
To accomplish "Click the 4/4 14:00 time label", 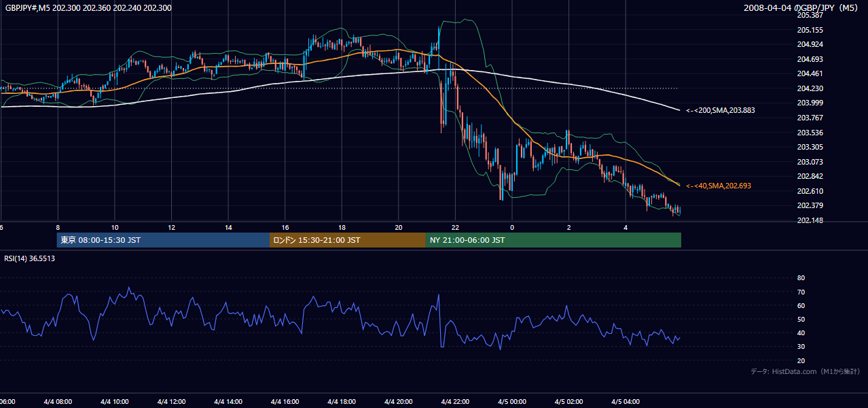I will (x=228, y=402).
